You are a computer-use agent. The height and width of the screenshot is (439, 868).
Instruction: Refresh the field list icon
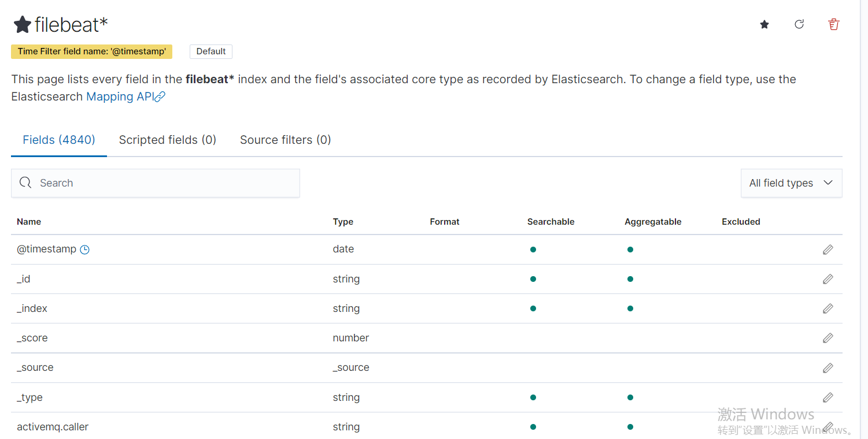point(799,24)
